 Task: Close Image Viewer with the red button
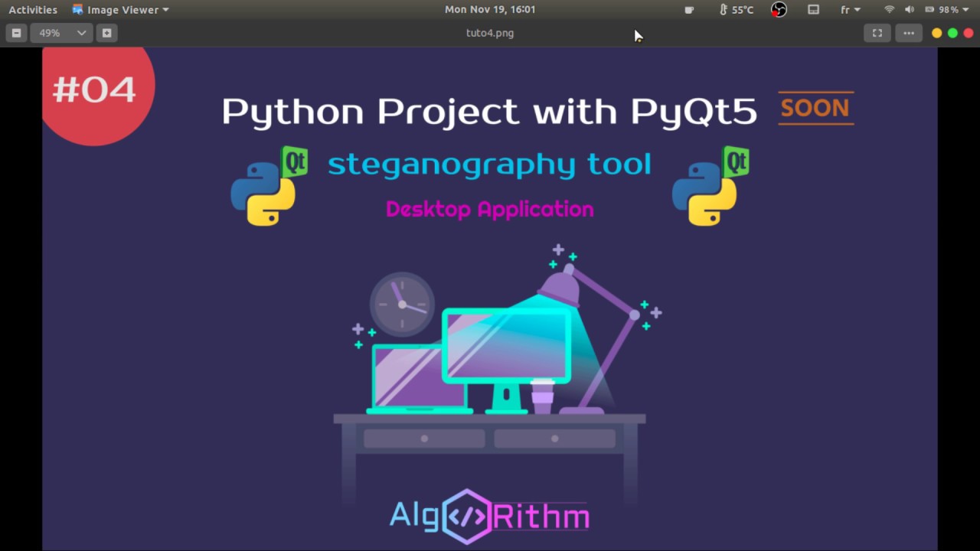click(969, 33)
